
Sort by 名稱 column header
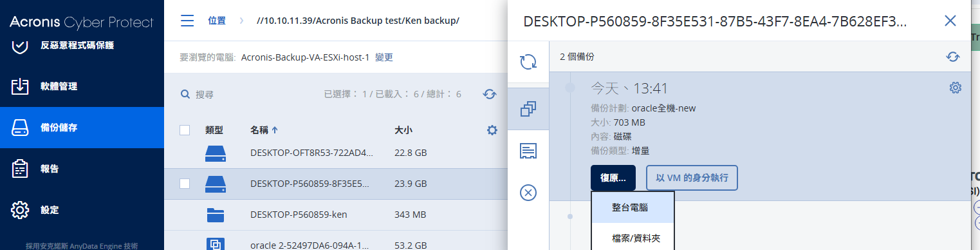(x=264, y=130)
